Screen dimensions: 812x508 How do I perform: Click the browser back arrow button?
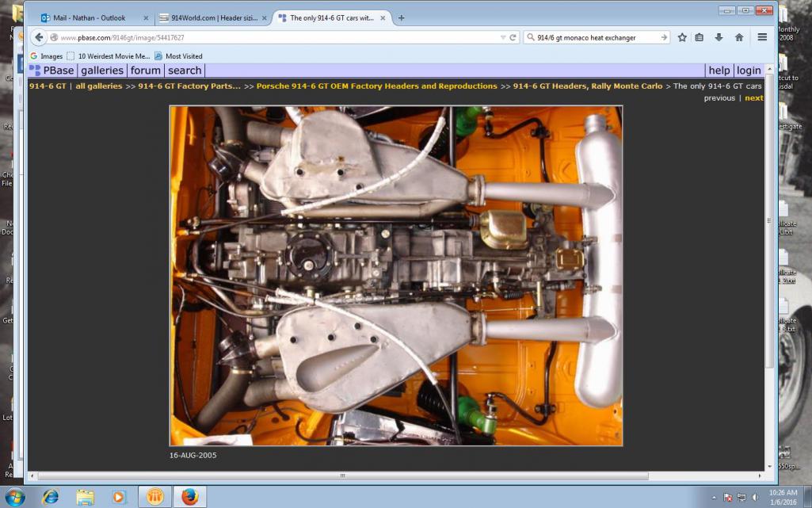pos(39,37)
